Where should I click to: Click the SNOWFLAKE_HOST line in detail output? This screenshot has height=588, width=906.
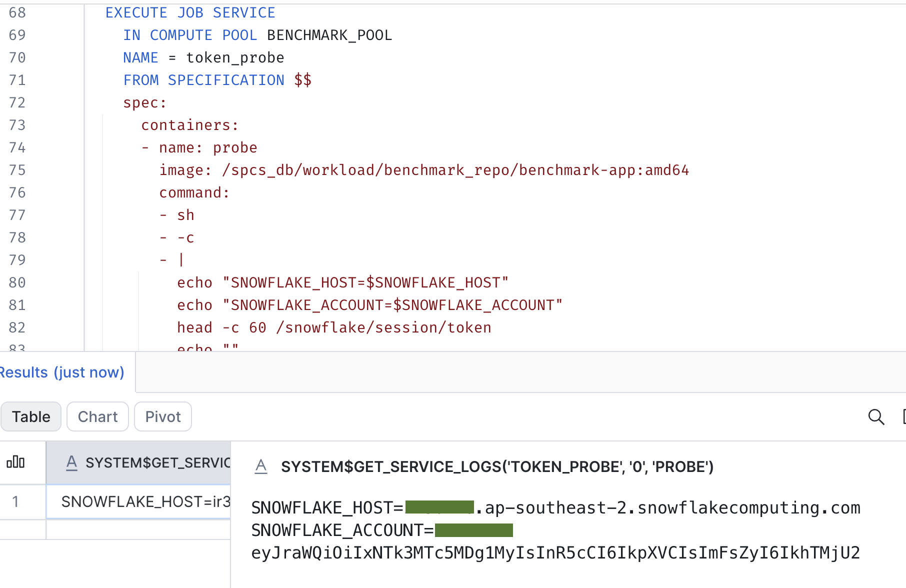pos(555,508)
